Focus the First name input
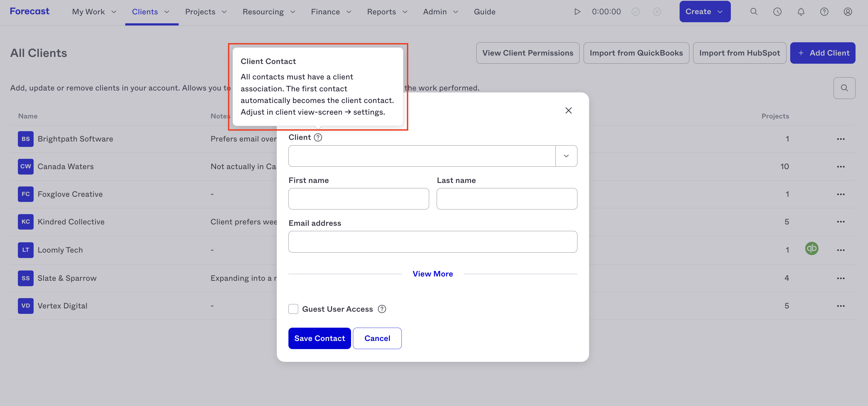 359,199
